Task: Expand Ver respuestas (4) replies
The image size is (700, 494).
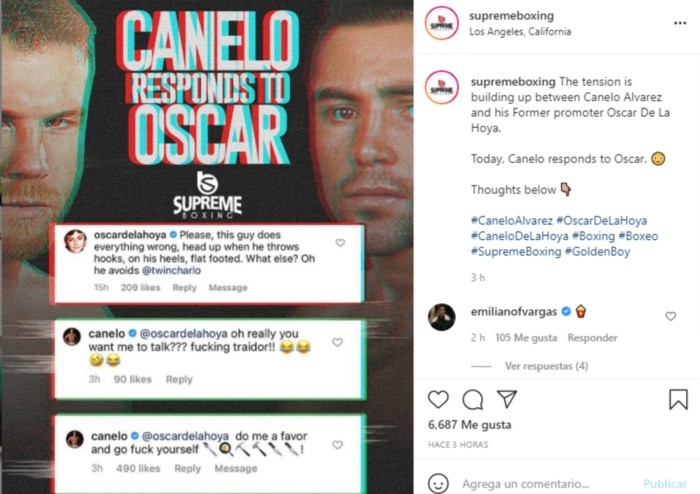Action: click(546, 366)
